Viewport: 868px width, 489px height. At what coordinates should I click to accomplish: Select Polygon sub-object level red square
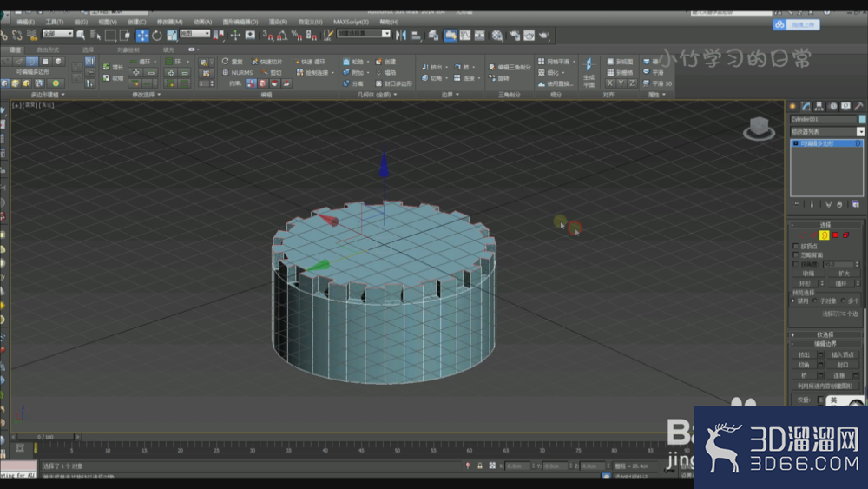[x=835, y=235]
